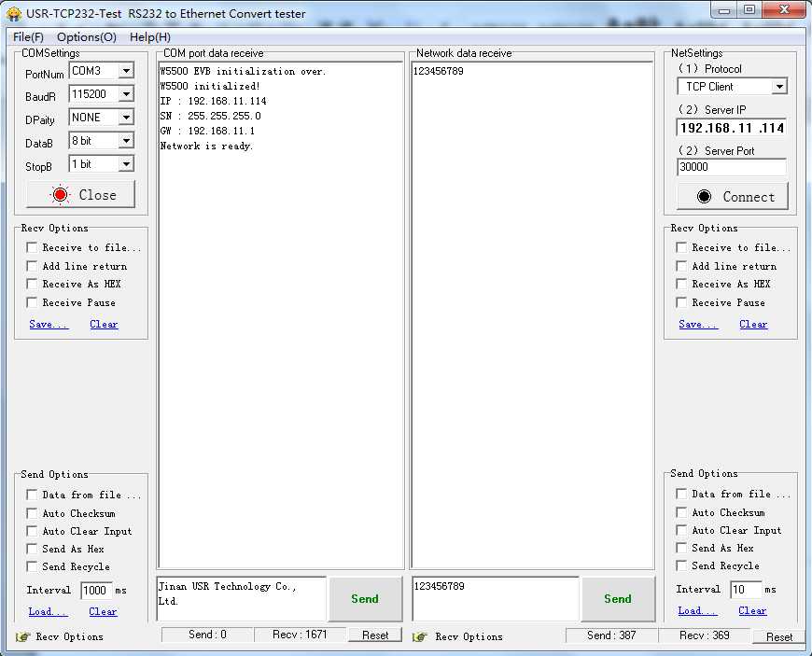Click COM Send Options 'Load...' link
Image resolution: width=812 pixels, height=656 pixels.
48,611
